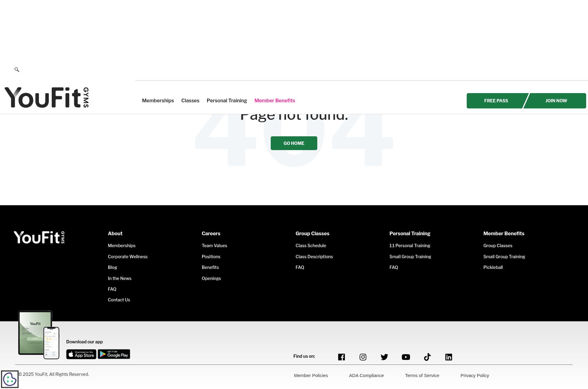This screenshot has height=389, width=588.
Task: Click the FREE PASS button
Action: click(496, 101)
